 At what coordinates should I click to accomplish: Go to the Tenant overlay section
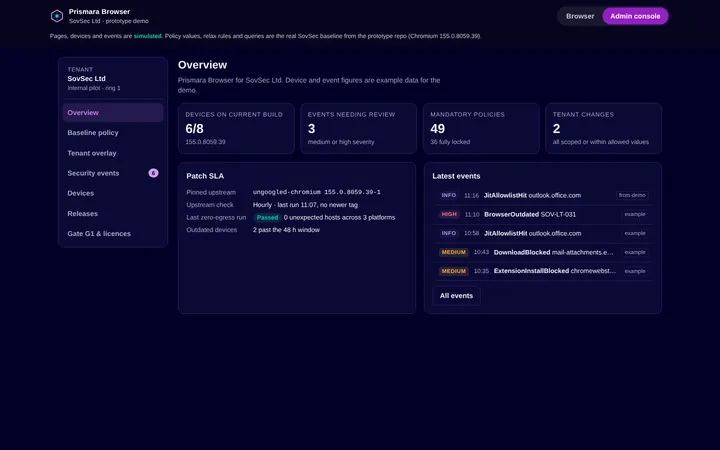coord(113,153)
